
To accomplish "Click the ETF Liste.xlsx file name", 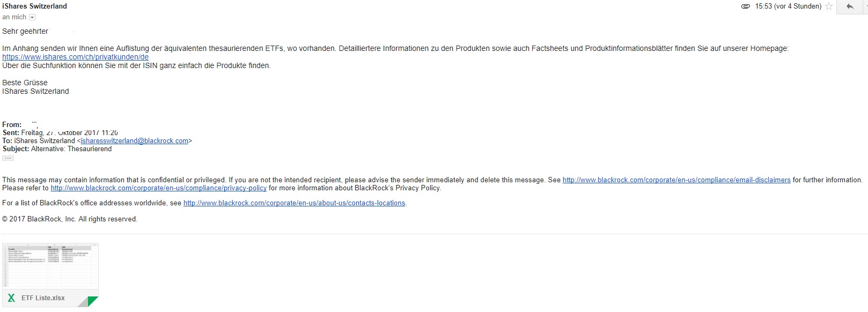I will coord(43,298).
